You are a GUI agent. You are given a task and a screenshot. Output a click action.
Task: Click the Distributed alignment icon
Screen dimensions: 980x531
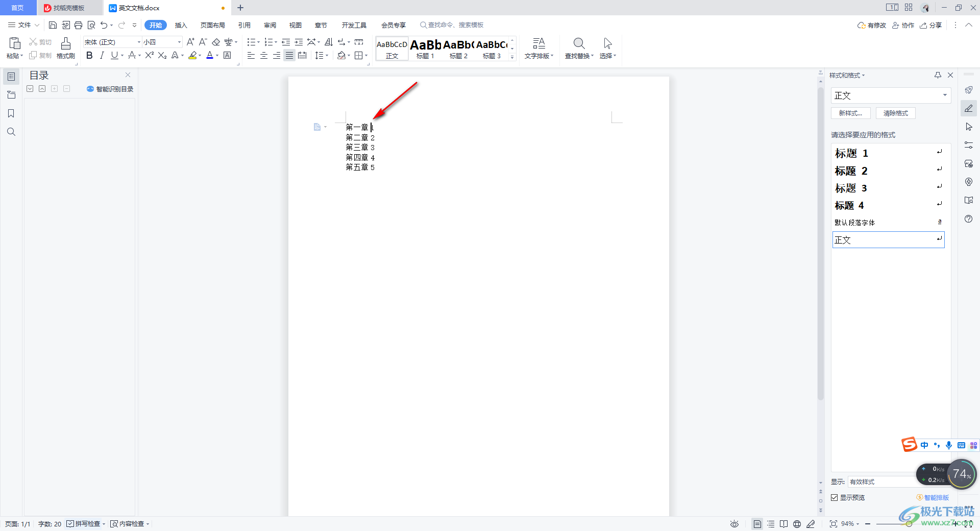302,55
